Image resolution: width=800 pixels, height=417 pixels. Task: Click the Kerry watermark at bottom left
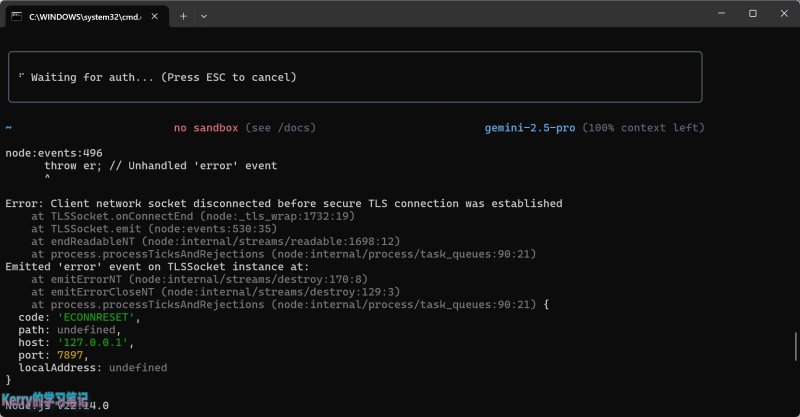[45, 398]
